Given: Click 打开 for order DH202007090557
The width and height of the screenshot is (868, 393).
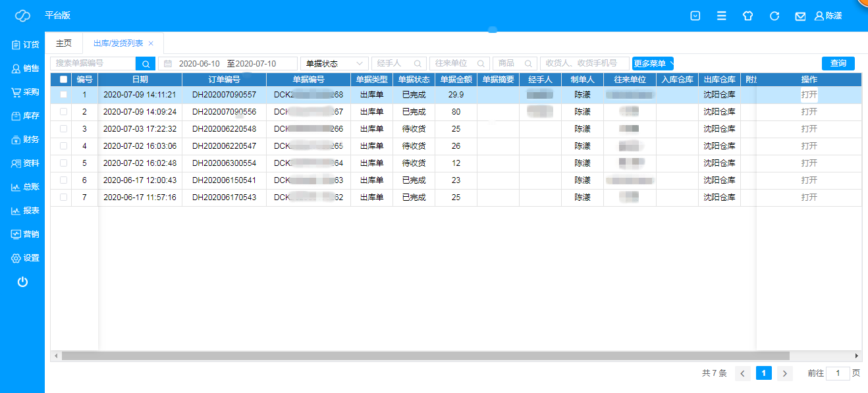Looking at the screenshot, I should click(809, 95).
